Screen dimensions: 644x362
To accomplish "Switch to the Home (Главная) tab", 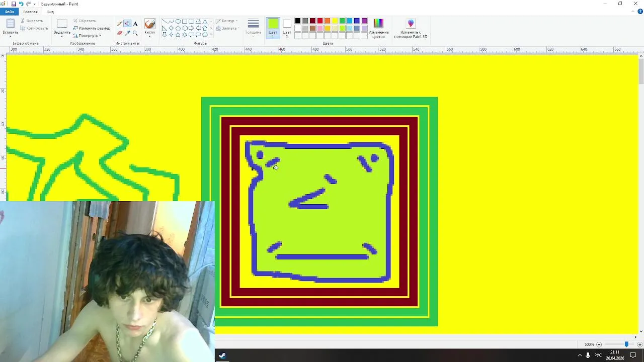I will click(30, 12).
